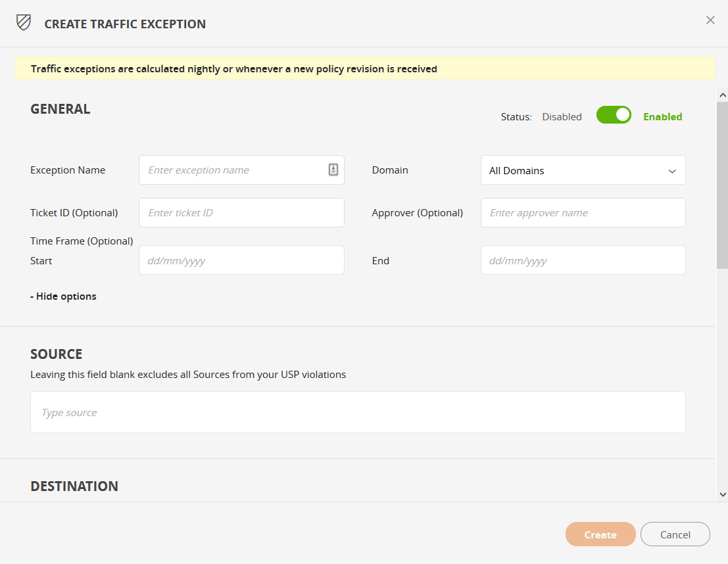Screen dimensions: 728x564
Task: Click the scrollbar up arrow
Action: (723, 95)
